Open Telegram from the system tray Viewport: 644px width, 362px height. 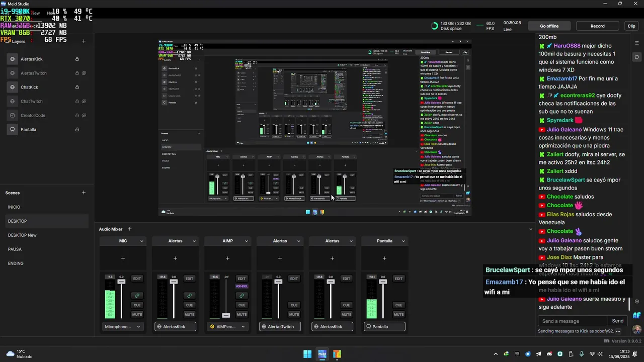click(539, 354)
